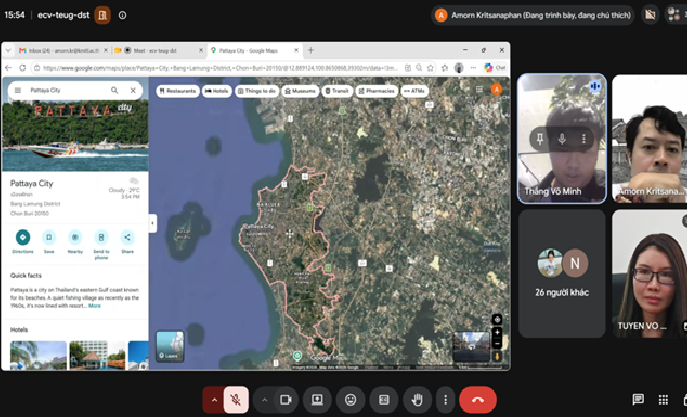687x417 pixels.
Task: Click the camera-off icon beside presenter banner
Action: pyautogui.click(x=650, y=15)
